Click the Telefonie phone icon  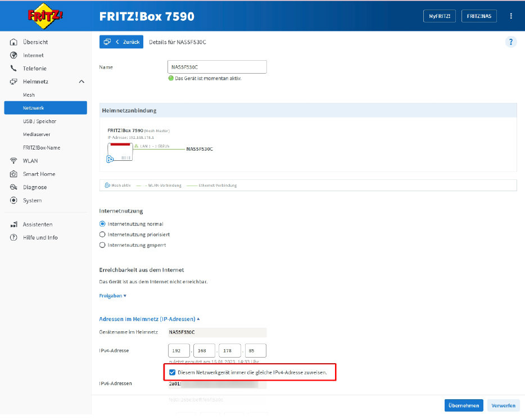(x=13, y=69)
